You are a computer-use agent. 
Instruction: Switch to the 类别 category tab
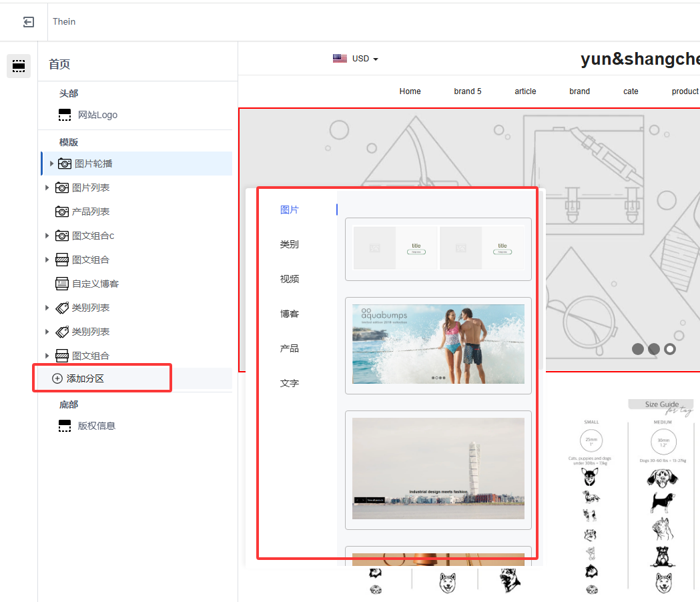(x=290, y=244)
